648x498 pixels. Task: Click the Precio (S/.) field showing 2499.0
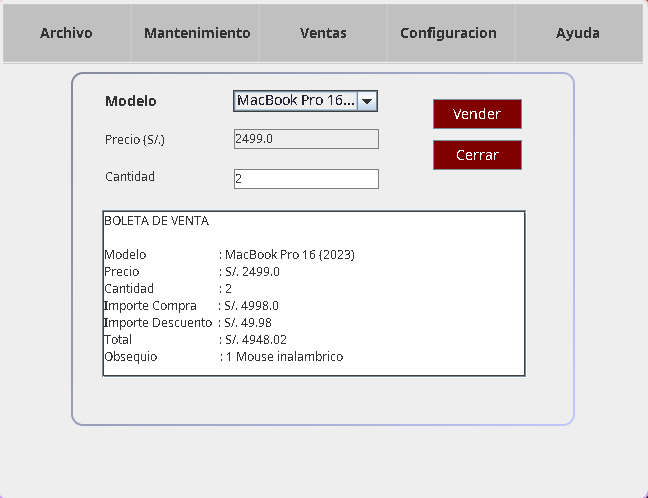(306, 139)
